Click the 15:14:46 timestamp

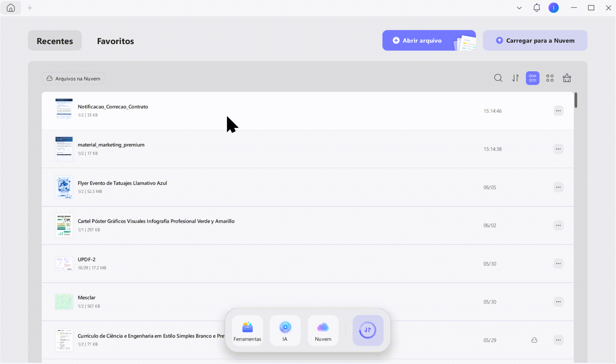point(492,111)
